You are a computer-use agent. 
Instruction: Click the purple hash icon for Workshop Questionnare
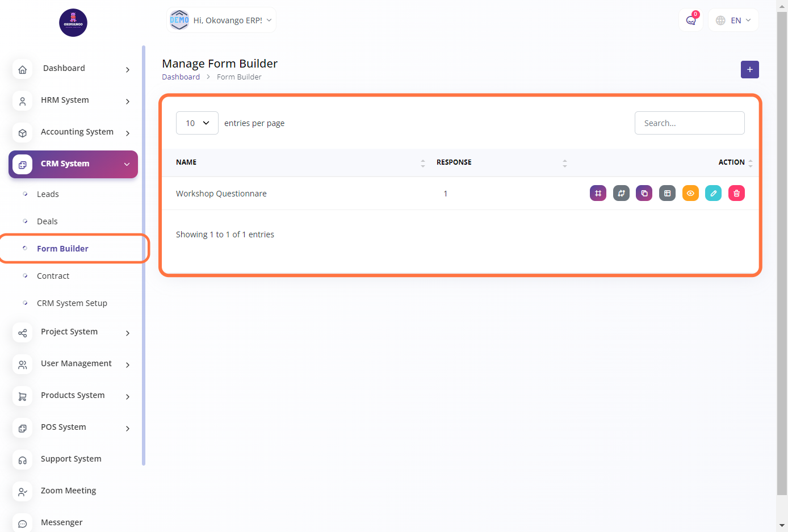point(598,194)
